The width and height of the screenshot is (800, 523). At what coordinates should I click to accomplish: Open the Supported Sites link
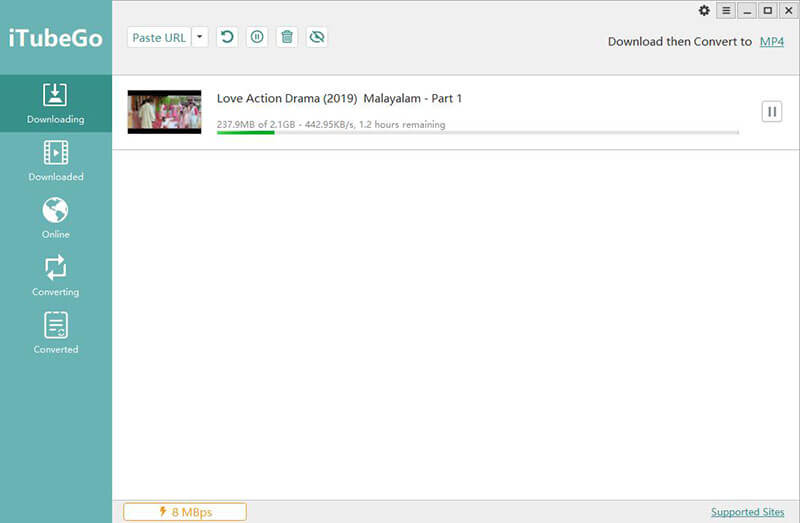point(747,512)
